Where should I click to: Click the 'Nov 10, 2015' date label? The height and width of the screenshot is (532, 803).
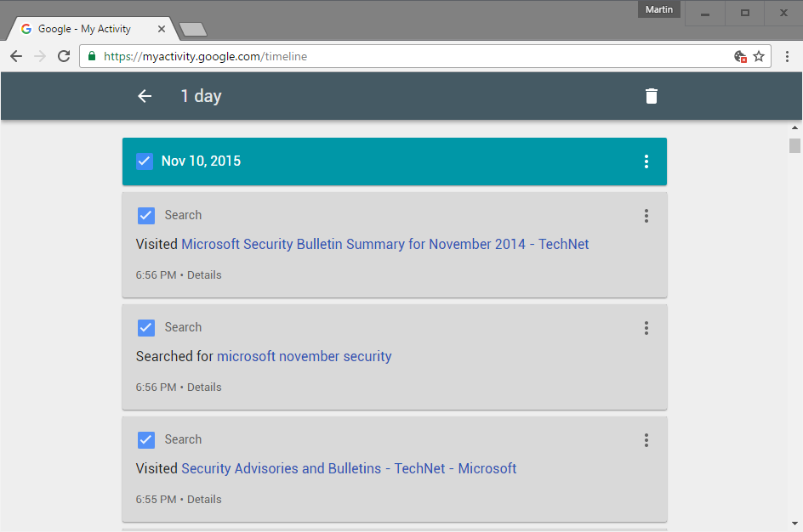pyautogui.click(x=202, y=161)
